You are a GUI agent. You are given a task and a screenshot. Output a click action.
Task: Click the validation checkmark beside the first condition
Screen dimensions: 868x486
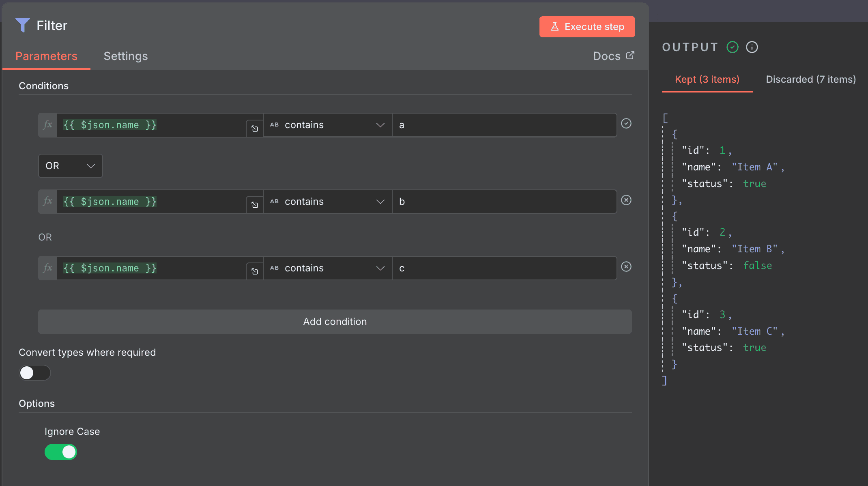click(x=626, y=124)
